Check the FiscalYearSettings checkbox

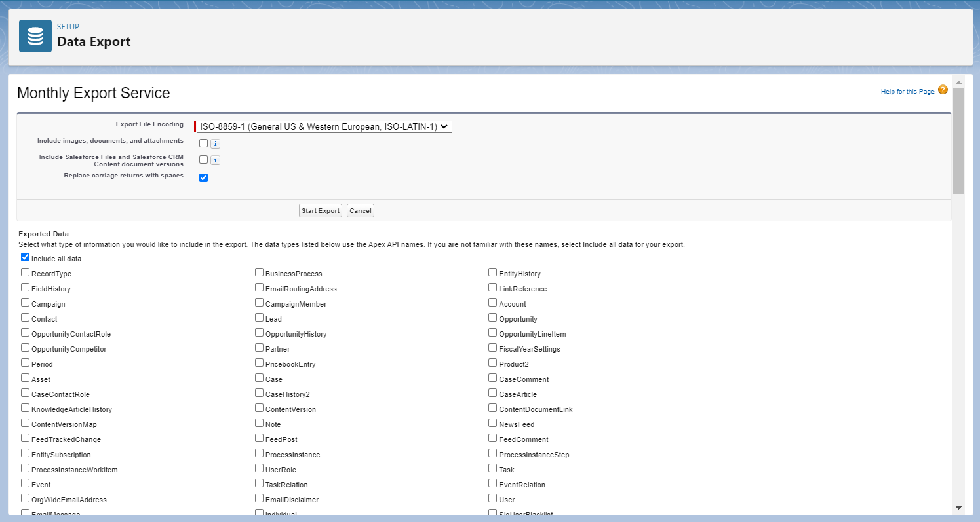(x=492, y=348)
